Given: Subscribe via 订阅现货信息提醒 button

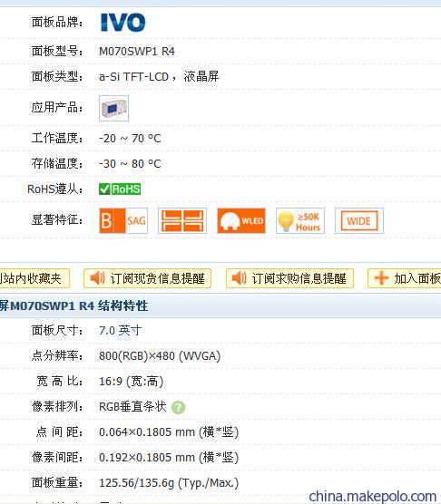Looking at the screenshot, I should point(147,278).
